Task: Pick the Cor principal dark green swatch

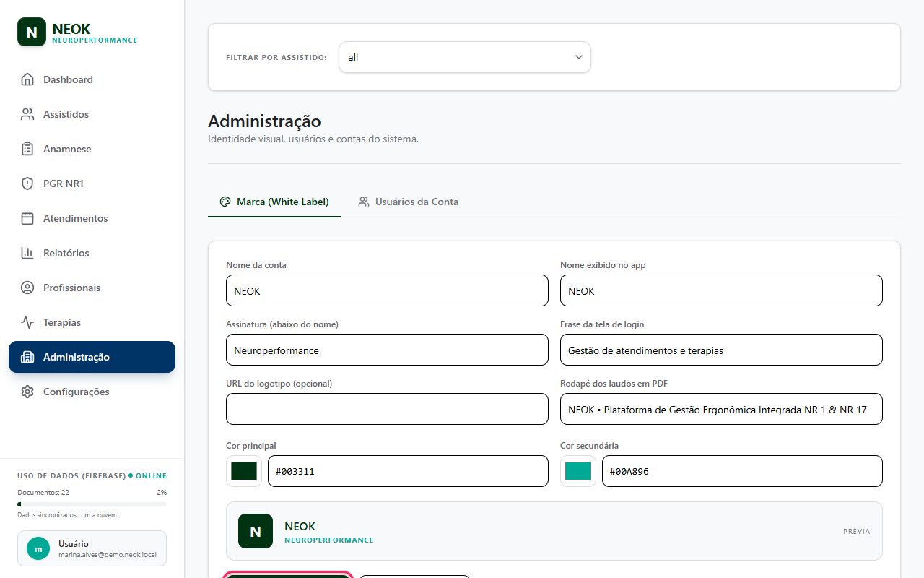Action: pos(244,471)
